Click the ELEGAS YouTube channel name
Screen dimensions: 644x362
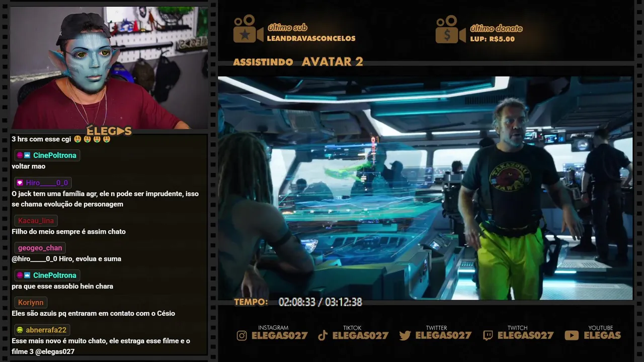[x=602, y=335]
